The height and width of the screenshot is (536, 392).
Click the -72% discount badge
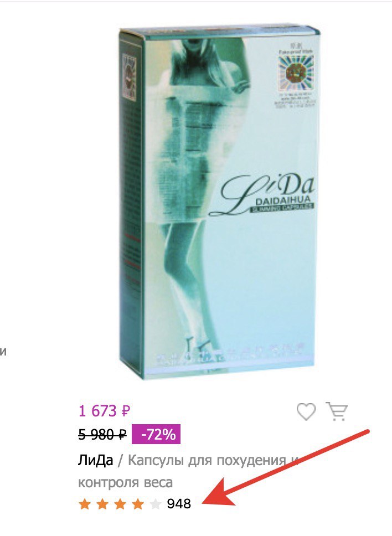156,434
